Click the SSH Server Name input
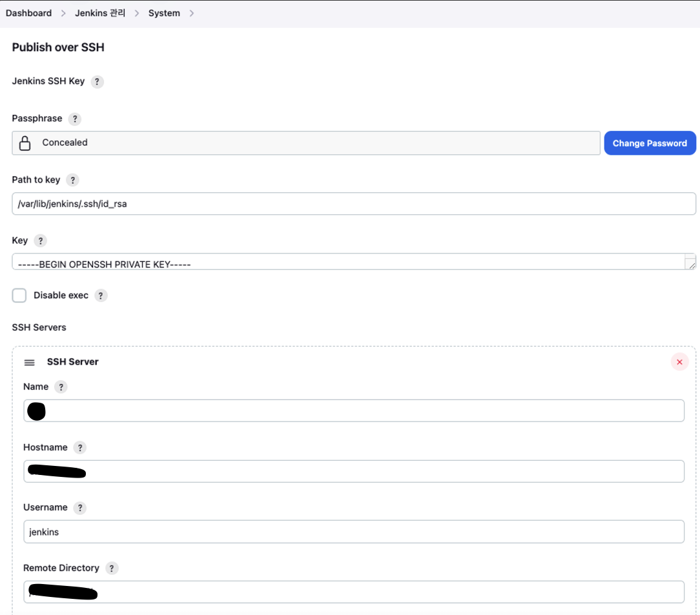The width and height of the screenshot is (700, 615). (354, 410)
